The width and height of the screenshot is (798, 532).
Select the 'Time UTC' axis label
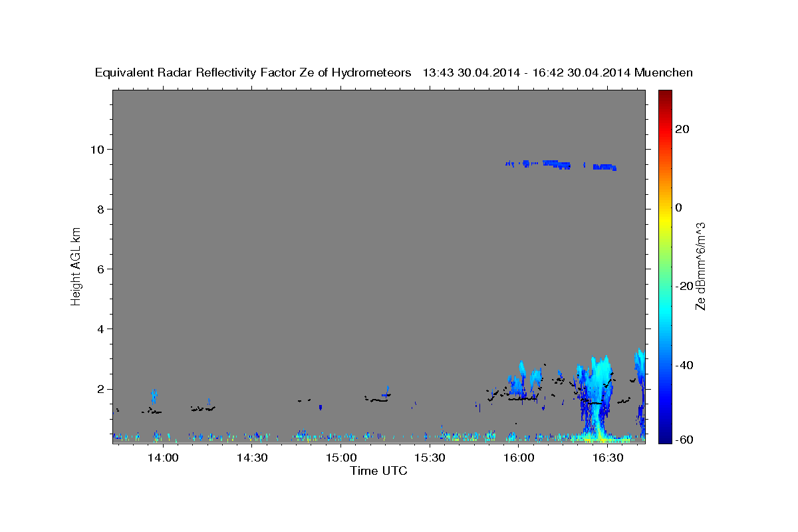click(378, 471)
